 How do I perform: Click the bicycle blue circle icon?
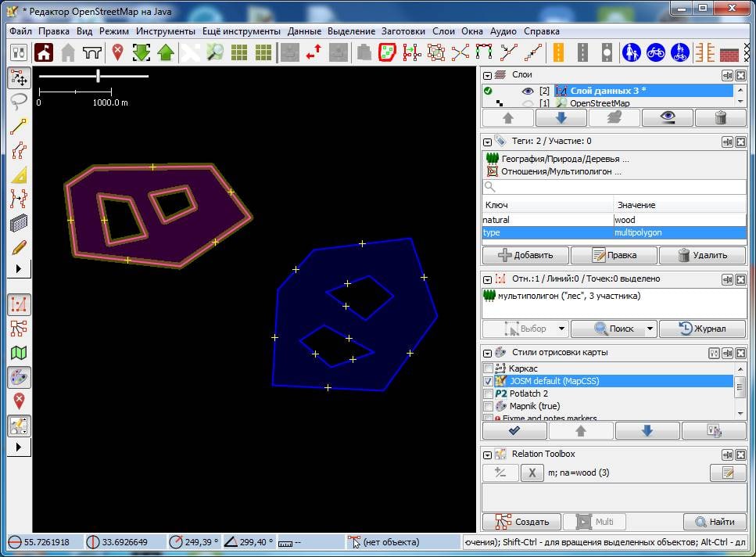[x=655, y=52]
